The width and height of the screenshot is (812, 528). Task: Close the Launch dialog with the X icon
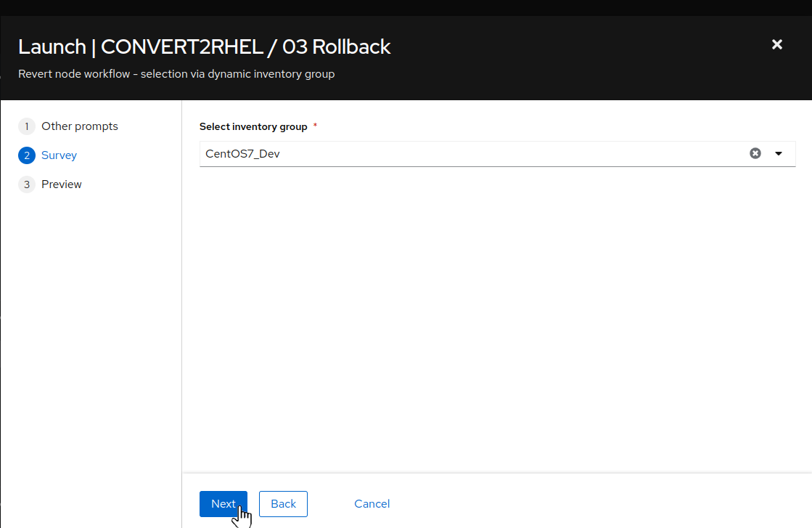[776, 44]
